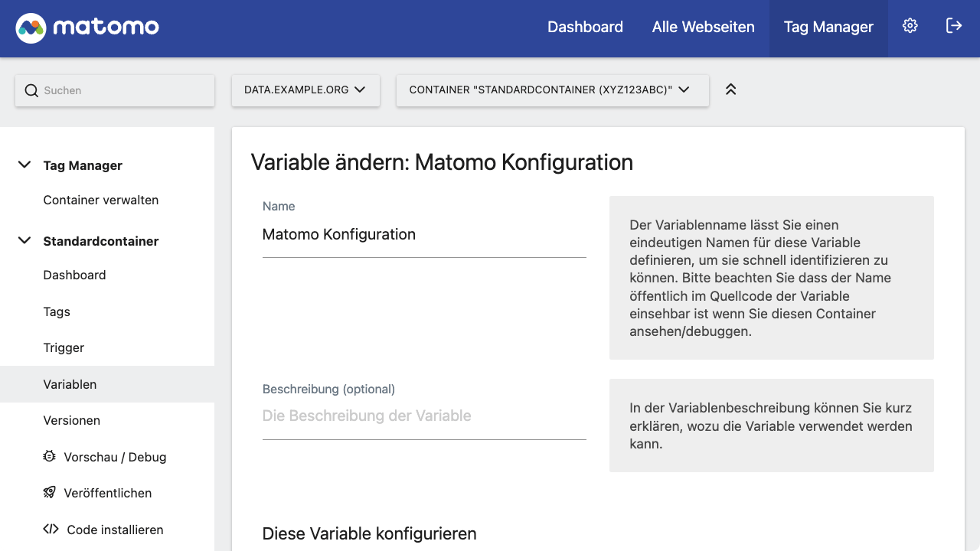Open the DATA.EXAMPLE.ORG website selector
This screenshot has height=551, width=980.
[305, 90]
